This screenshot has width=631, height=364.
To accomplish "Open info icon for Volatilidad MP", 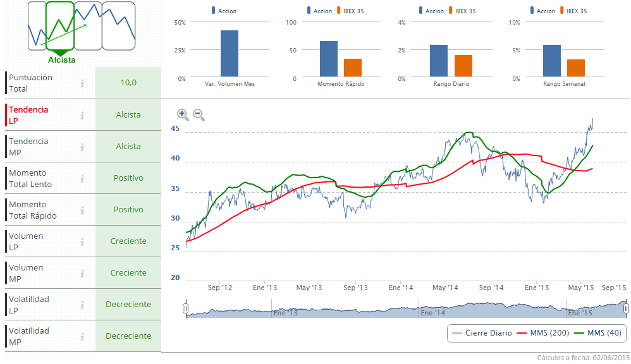I will click(82, 337).
